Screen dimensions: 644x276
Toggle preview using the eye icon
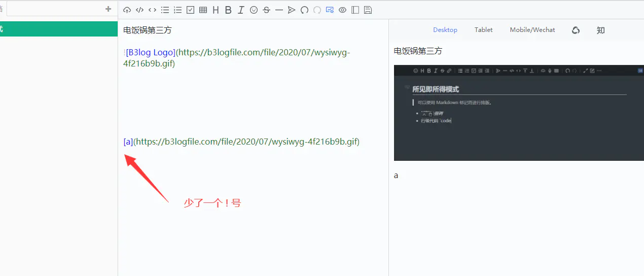[342, 10]
